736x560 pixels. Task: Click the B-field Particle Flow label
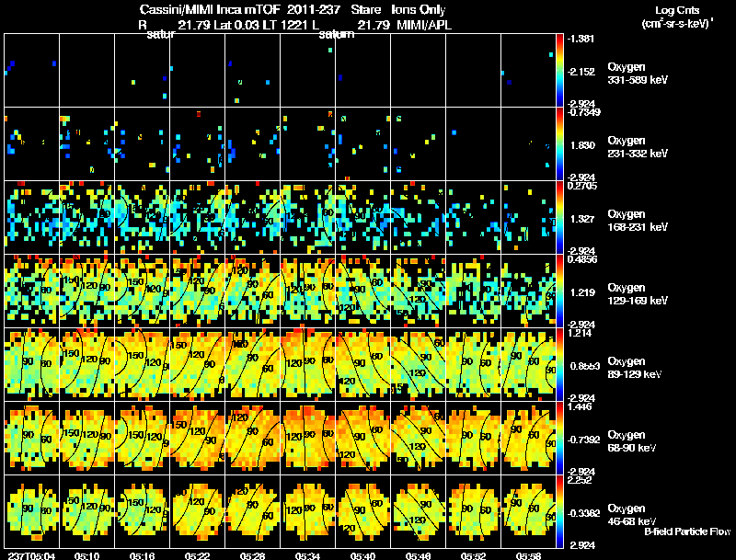click(x=687, y=531)
